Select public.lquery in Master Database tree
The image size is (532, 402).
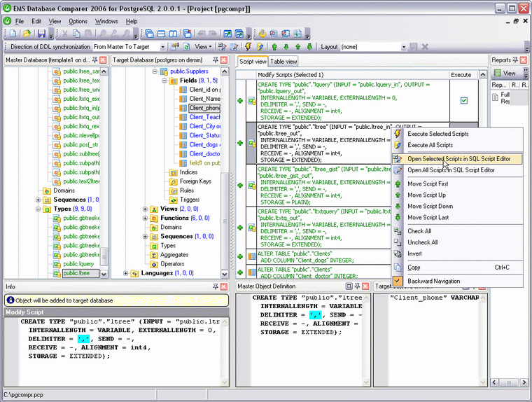click(x=78, y=264)
